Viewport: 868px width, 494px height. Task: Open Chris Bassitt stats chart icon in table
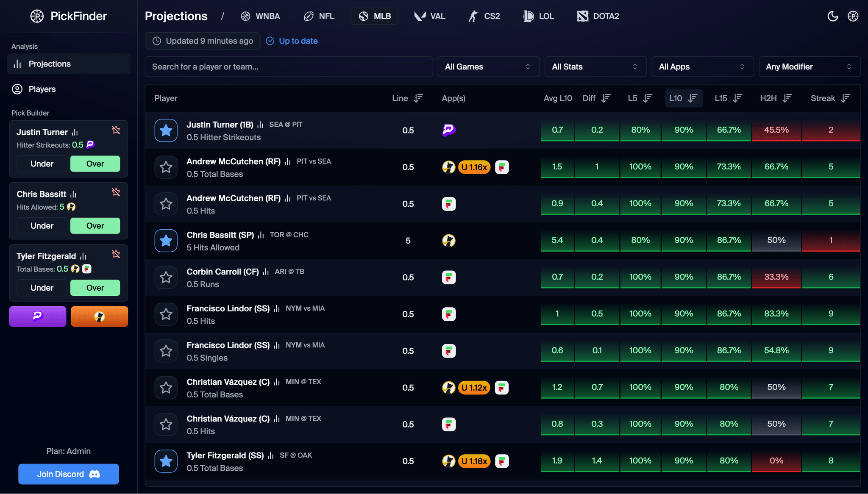click(261, 235)
